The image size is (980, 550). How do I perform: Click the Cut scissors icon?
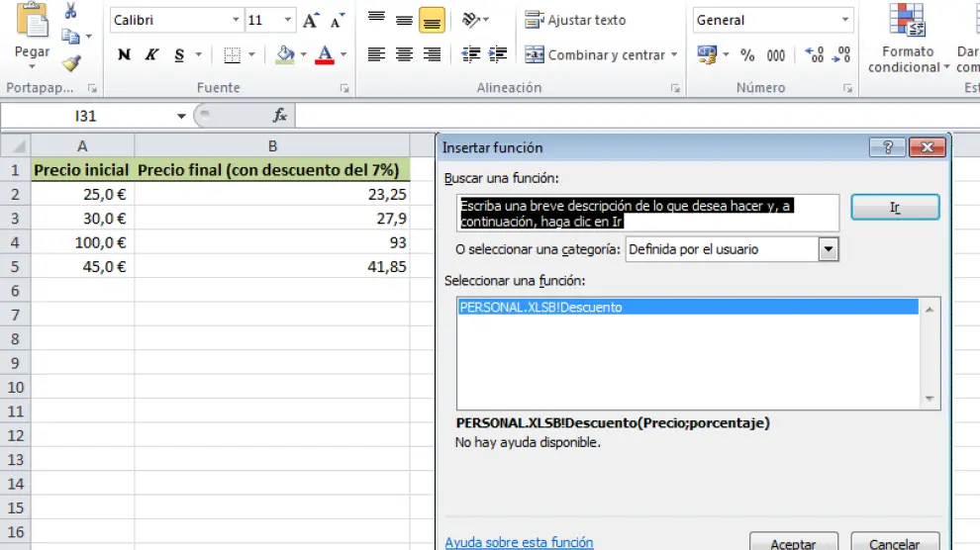click(70, 11)
